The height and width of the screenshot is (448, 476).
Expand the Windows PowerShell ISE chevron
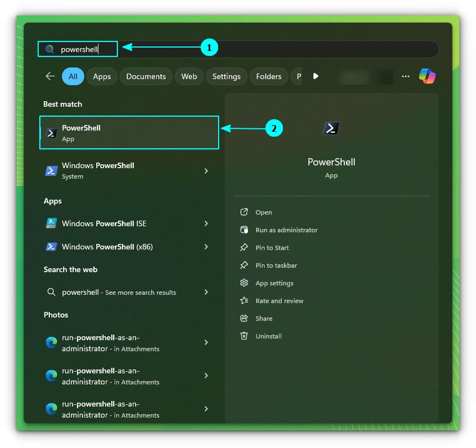coord(206,223)
